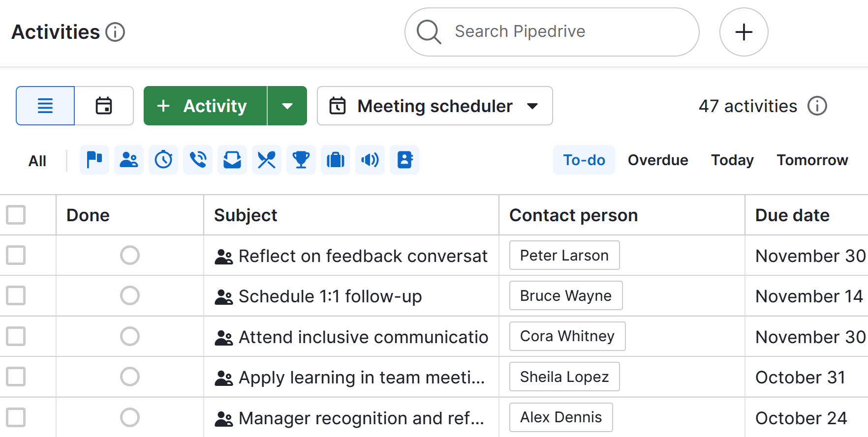The image size is (868, 437).
Task: Open the Peter Larson contact link
Action: (x=564, y=255)
